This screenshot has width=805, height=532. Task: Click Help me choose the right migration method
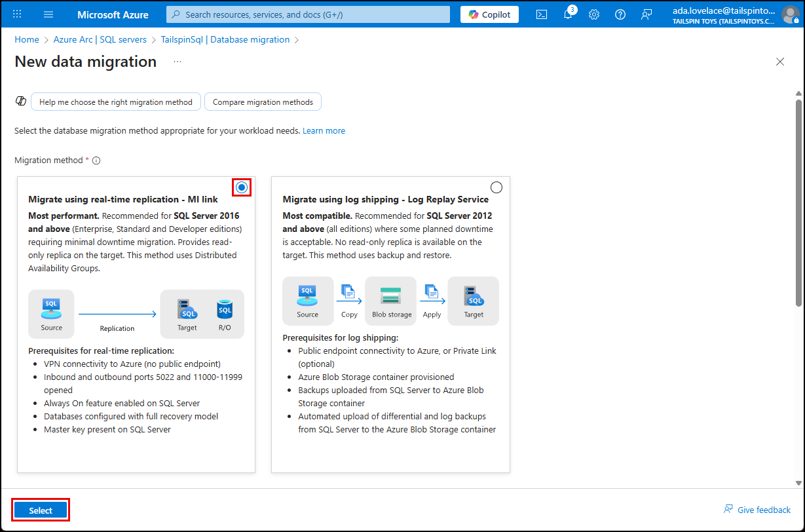[x=115, y=102]
